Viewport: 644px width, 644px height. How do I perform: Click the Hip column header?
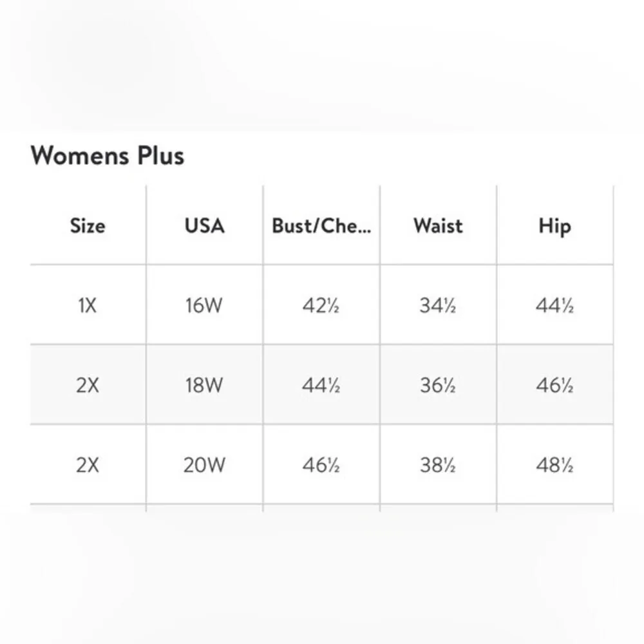[554, 226]
